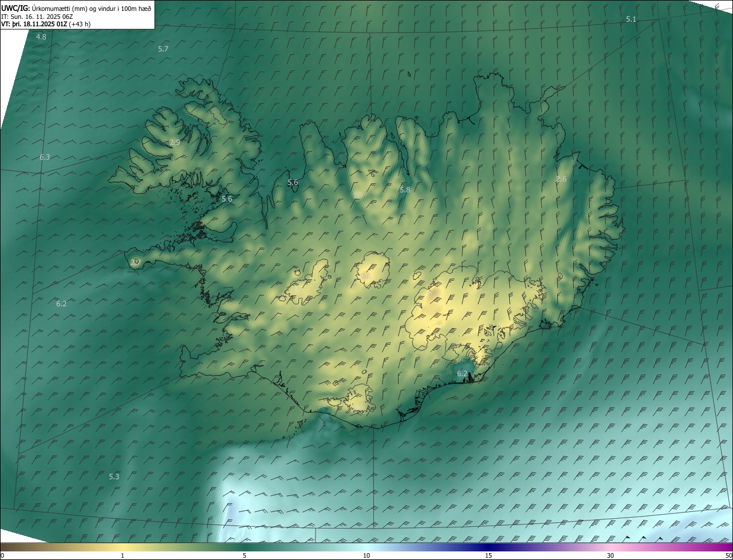Viewport: 733px width, 560px height.
Task: Click the 6.3 value label
Action: tap(45, 157)
